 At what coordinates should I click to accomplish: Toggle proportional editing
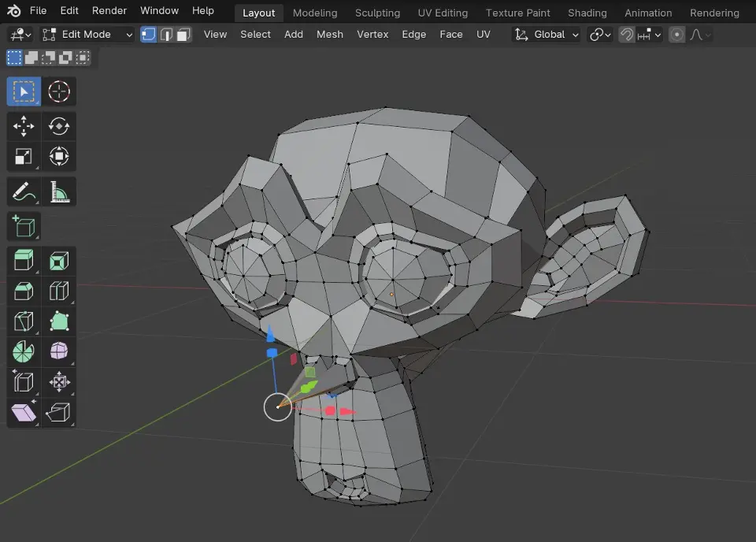click(x=677, y=35)
